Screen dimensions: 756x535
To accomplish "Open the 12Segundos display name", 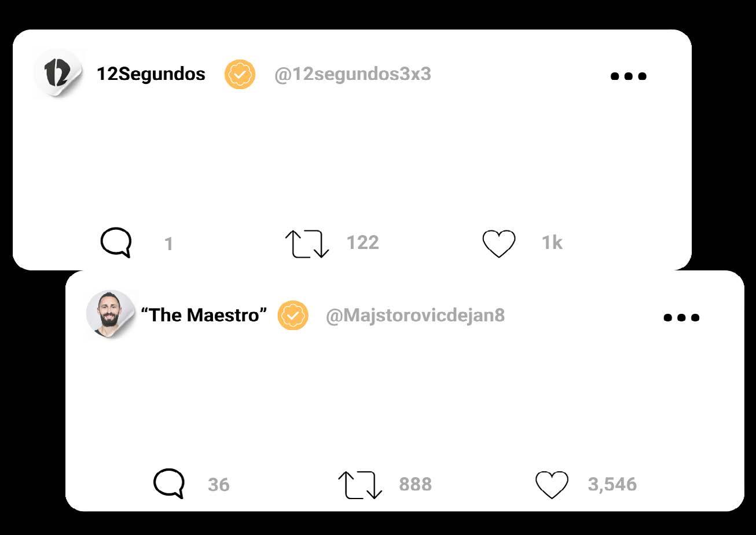I will (x=151, y=74).
